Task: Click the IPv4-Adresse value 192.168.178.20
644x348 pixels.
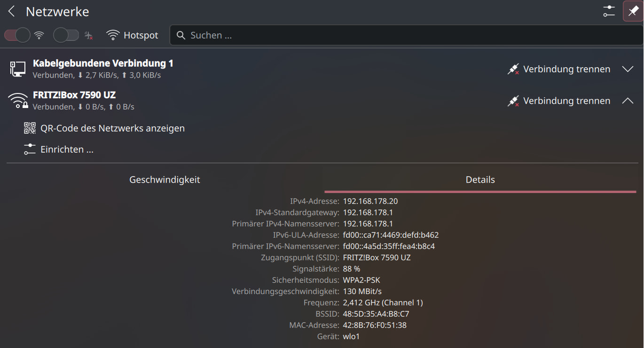Action: [x=370, y=201]
